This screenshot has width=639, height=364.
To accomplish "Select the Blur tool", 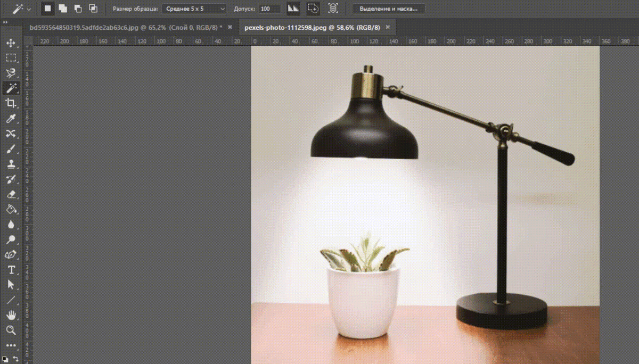I will point(11,225).
